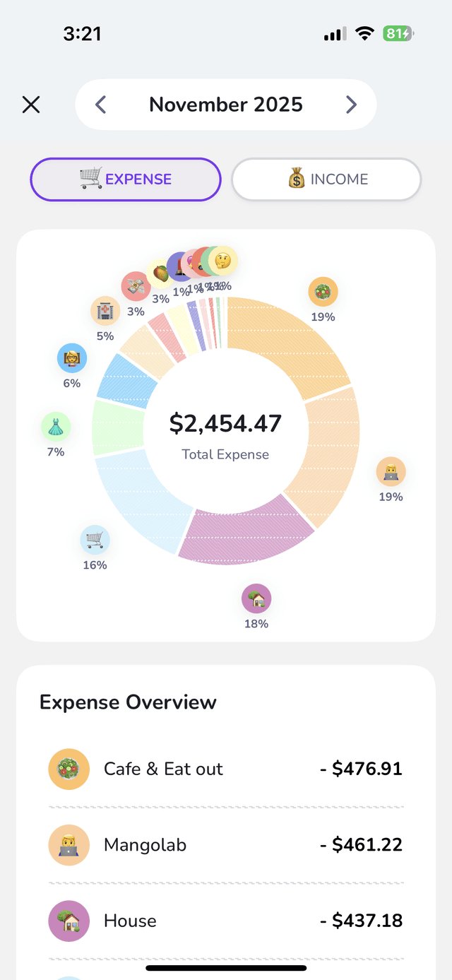Tap the 3:21 clock in status bar
452x980 pixels.
pyautogui.click(x=82, y=33)
